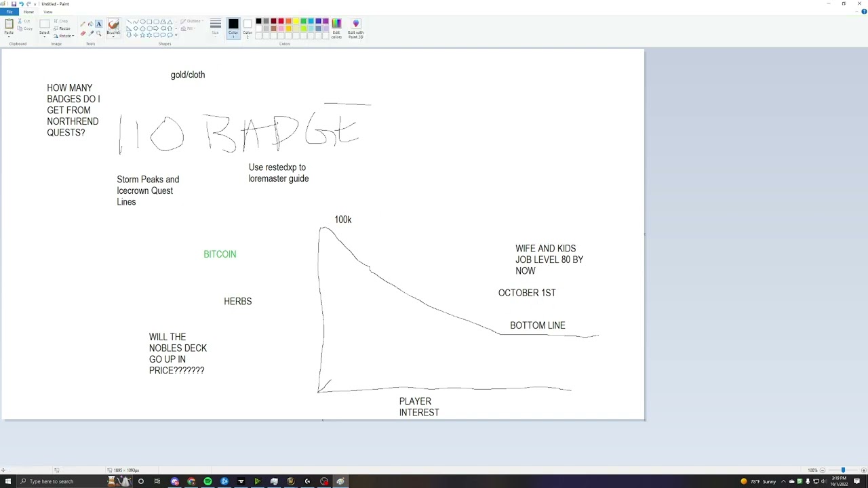Viewport: 868px width, 488px height.
Task: Crop the image to selection
Action: [x=62, y=21]
